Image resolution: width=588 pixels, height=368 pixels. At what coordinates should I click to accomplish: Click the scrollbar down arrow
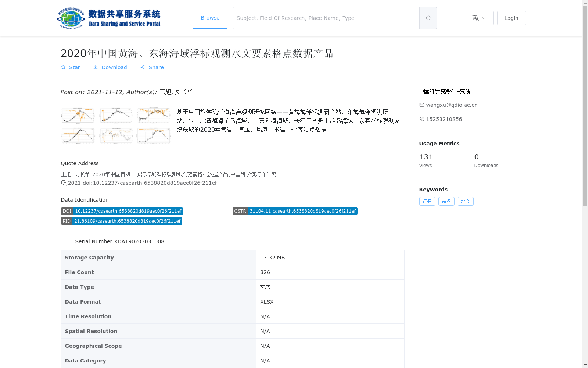tap(585, 365)
